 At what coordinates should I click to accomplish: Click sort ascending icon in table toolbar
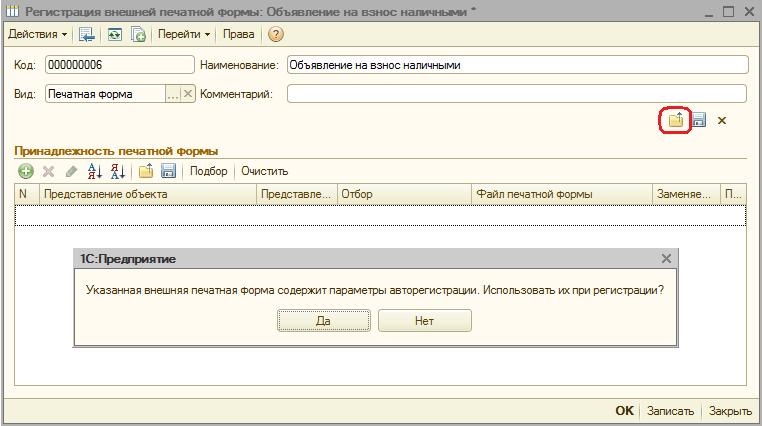click(x=95, y=171)
